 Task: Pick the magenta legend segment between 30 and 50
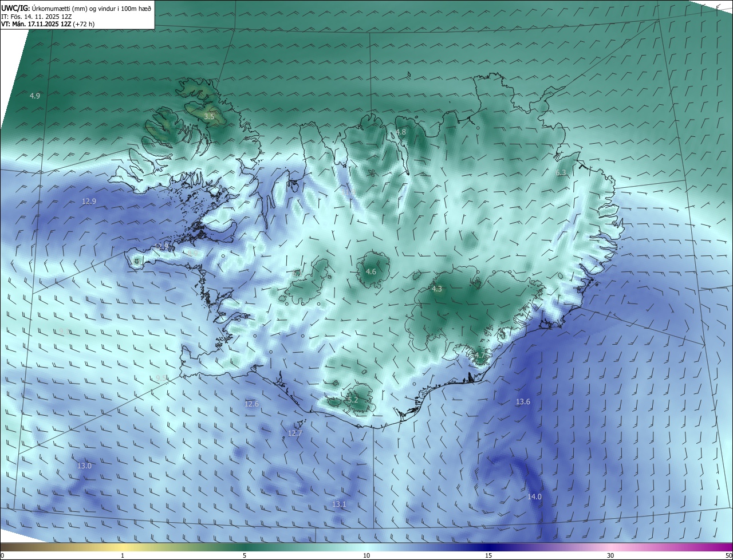click(672, 547)
